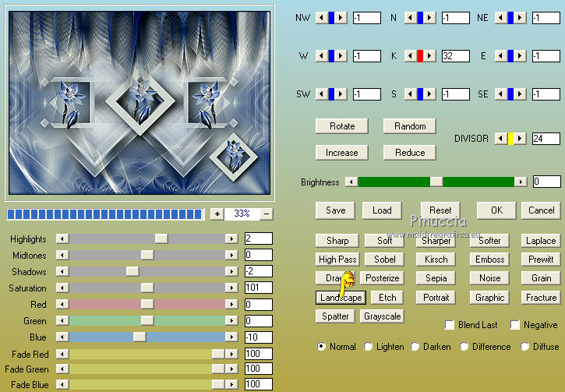Apply the Emboss preset
The height and width of the screenshot is (392, 565).
(489, 259)
